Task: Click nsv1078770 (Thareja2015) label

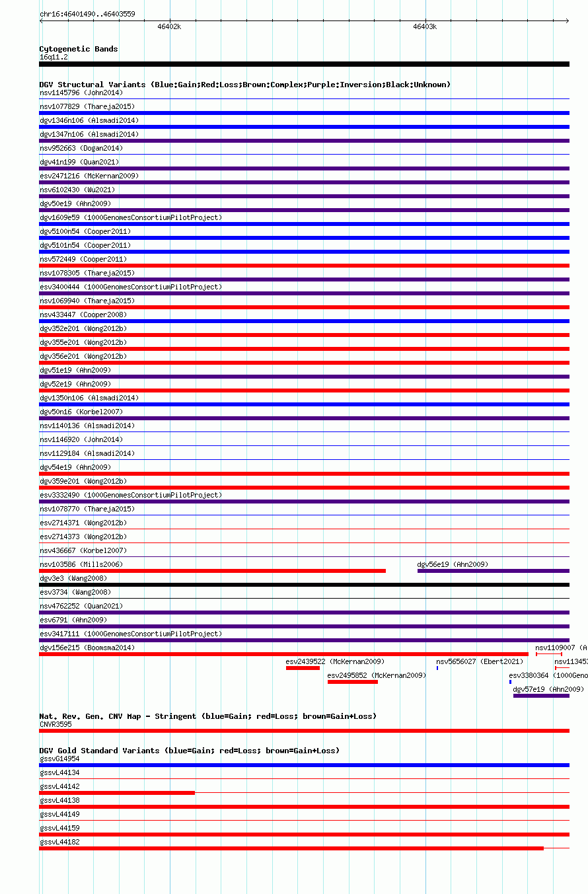Action: point(87,509)
